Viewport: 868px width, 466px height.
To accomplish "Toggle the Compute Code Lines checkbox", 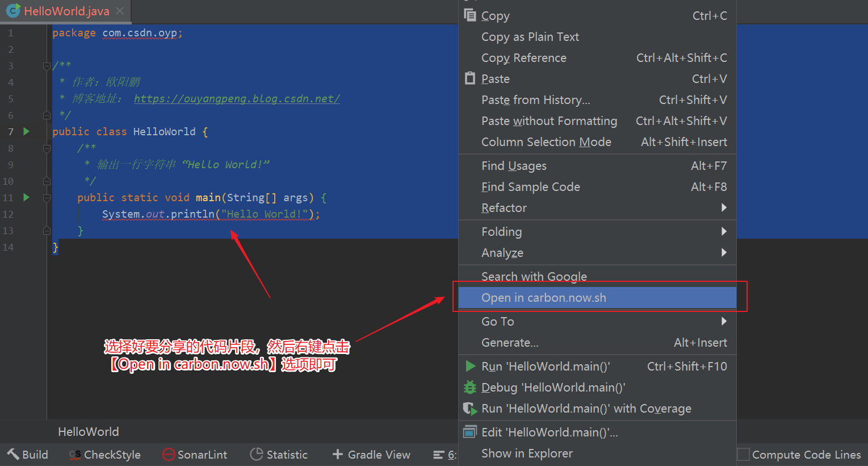I will [743, 455].
